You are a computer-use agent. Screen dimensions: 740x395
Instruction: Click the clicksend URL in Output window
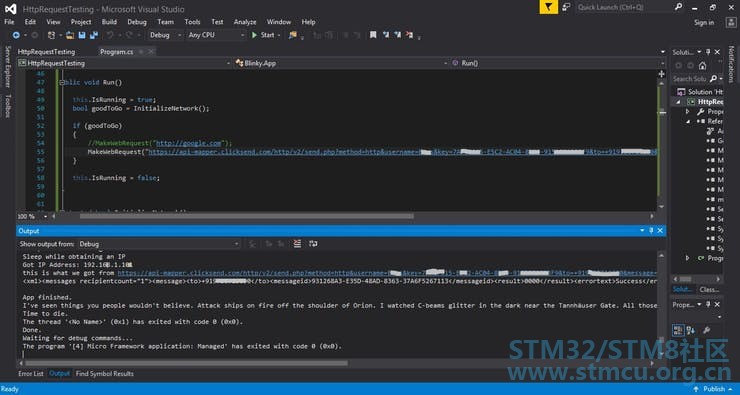(386, 273)
